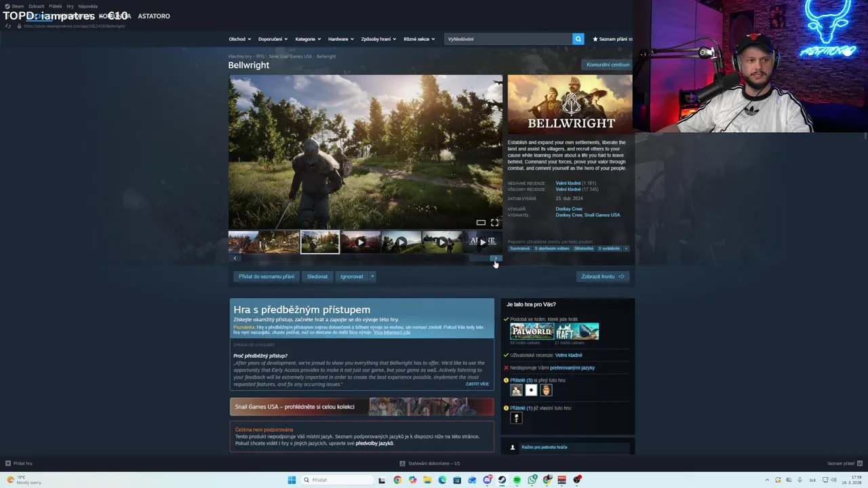Click the plus button after the tags
Screen dimensions: 868x488
pyautogui.click(x=626, y=249)
